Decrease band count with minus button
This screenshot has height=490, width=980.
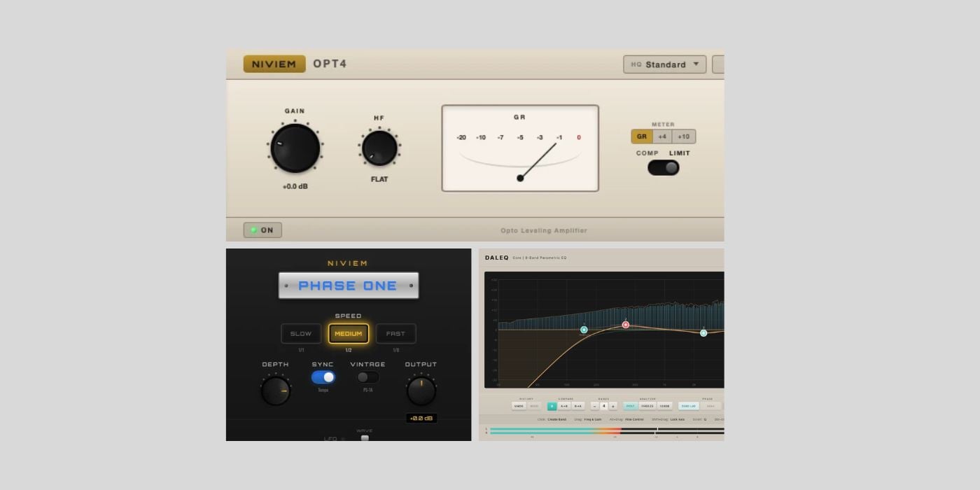594,406
